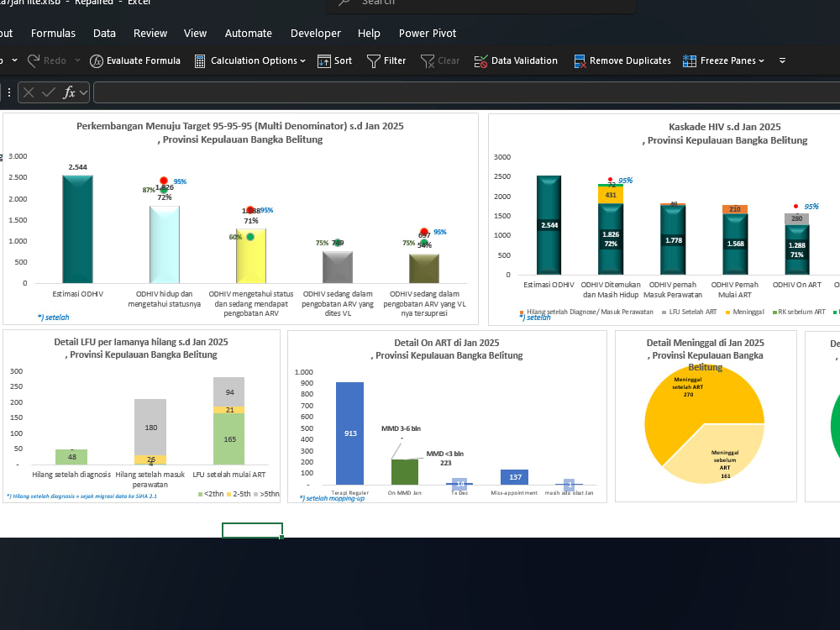Select the highlighted empty cell below charts

click(252, 530)
